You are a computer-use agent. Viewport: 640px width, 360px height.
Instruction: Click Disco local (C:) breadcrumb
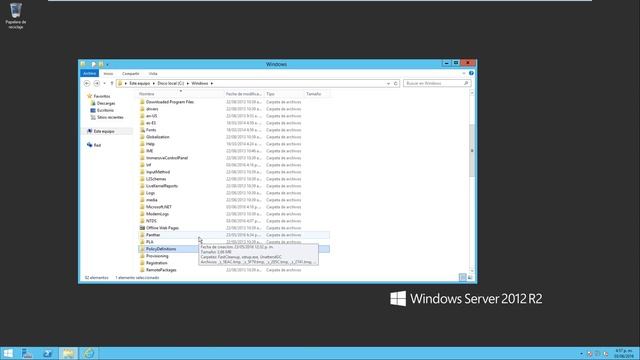[x=171, y=83]
